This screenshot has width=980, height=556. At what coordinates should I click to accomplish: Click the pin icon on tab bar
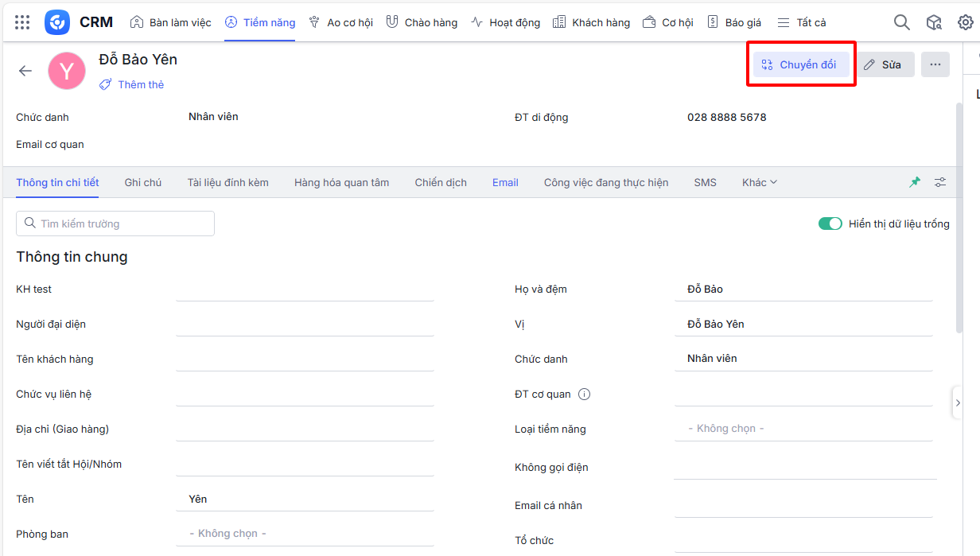[x=915, y=182]
